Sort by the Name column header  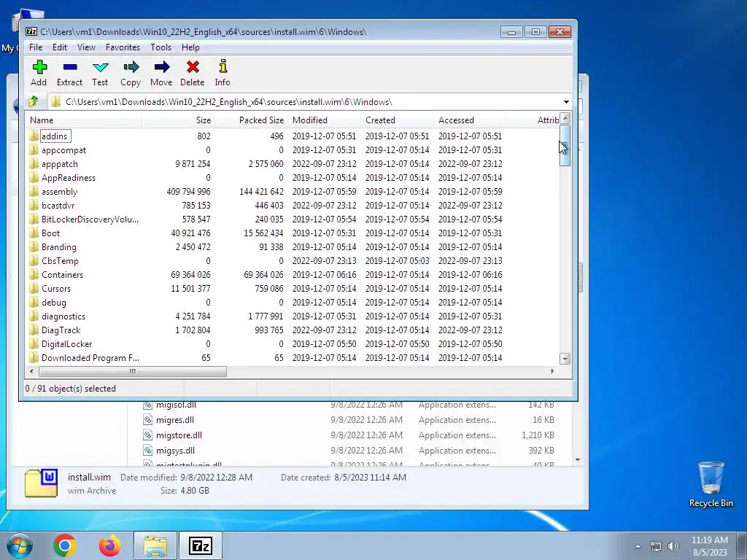pyautogui.click(x=83, y=120)
